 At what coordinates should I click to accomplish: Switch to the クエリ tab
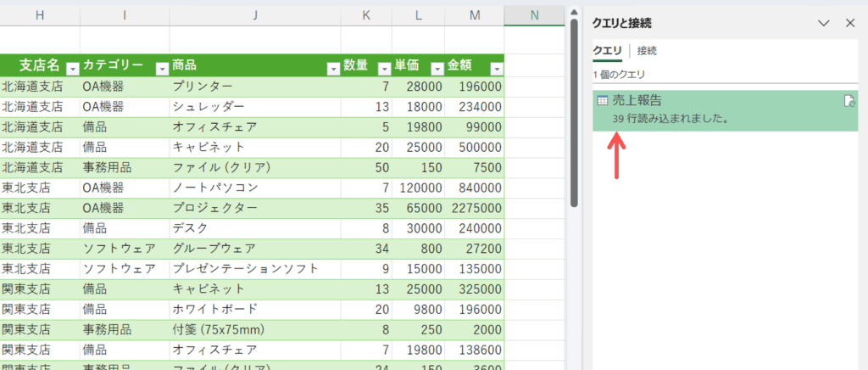coord(607,51)
